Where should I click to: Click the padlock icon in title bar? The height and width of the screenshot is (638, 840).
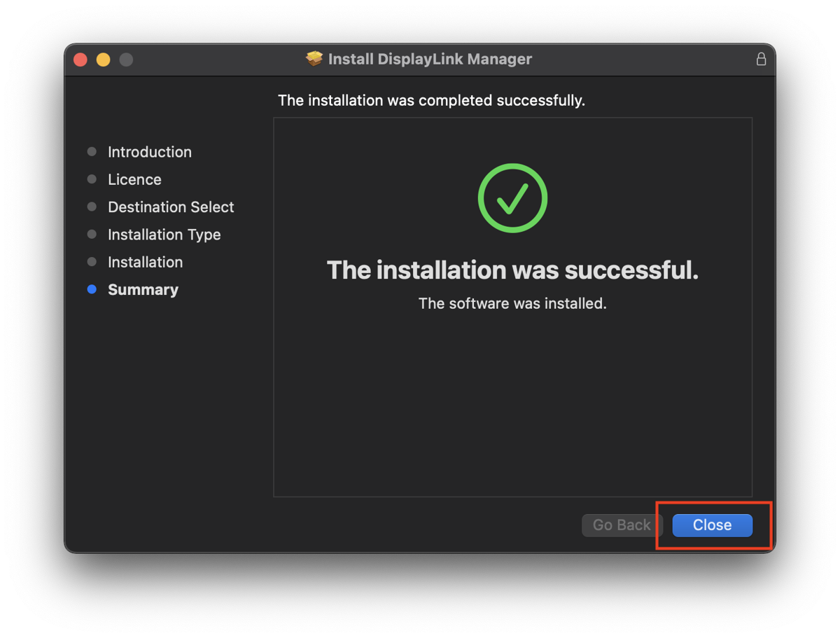(761, 60)
